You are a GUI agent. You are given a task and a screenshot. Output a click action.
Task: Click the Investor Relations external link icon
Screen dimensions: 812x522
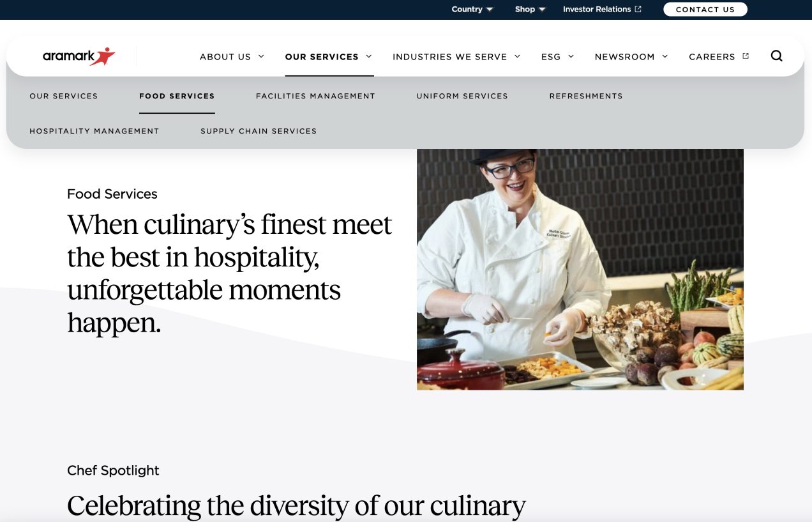pyautogui.click(x=638, y=9)
